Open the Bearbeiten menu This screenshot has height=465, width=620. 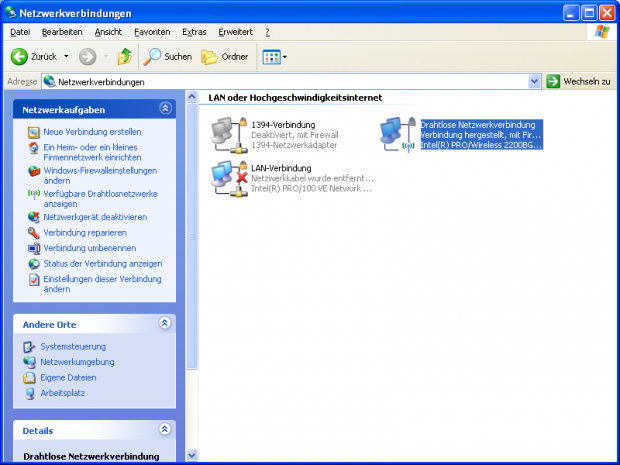pyautogui.click(x=62, y=32)
